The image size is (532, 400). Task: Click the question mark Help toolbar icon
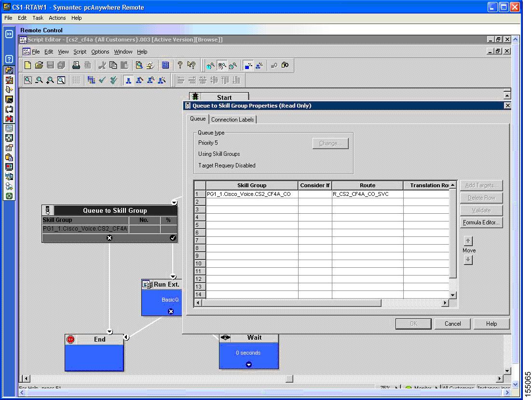point(180,65)
